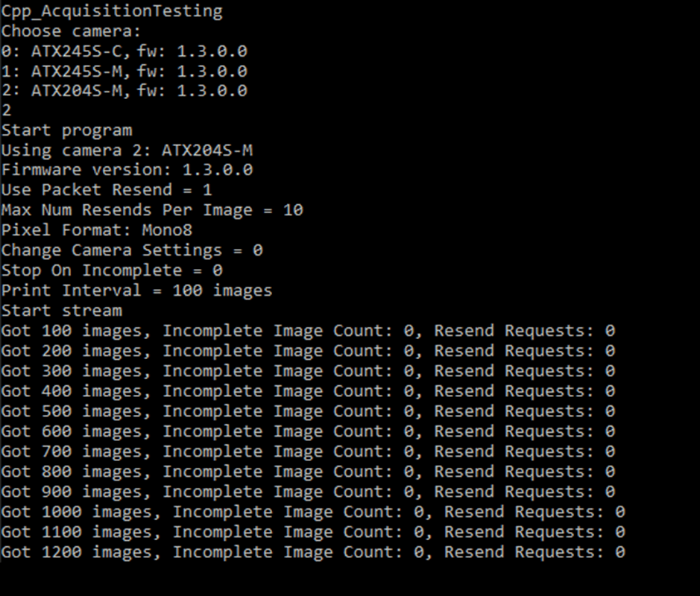This screenshot has height=596, width=700.
Task: Click the "Start stream" line
Action: pyautogui.click(x=61, y=310)
